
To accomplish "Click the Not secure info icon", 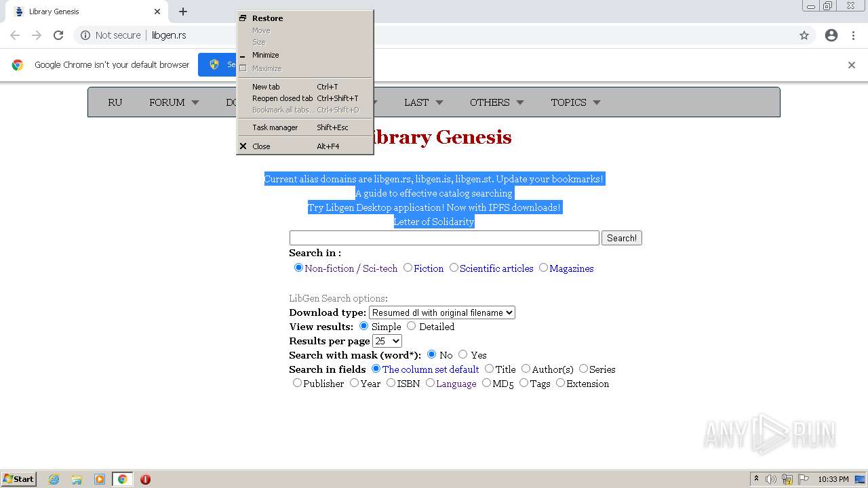I will (x=85, y=35).
